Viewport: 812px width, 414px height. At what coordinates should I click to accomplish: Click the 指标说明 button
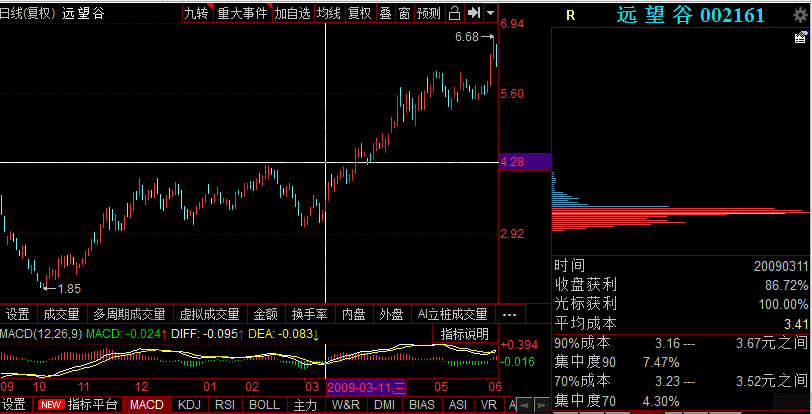(x=465, y=332)
